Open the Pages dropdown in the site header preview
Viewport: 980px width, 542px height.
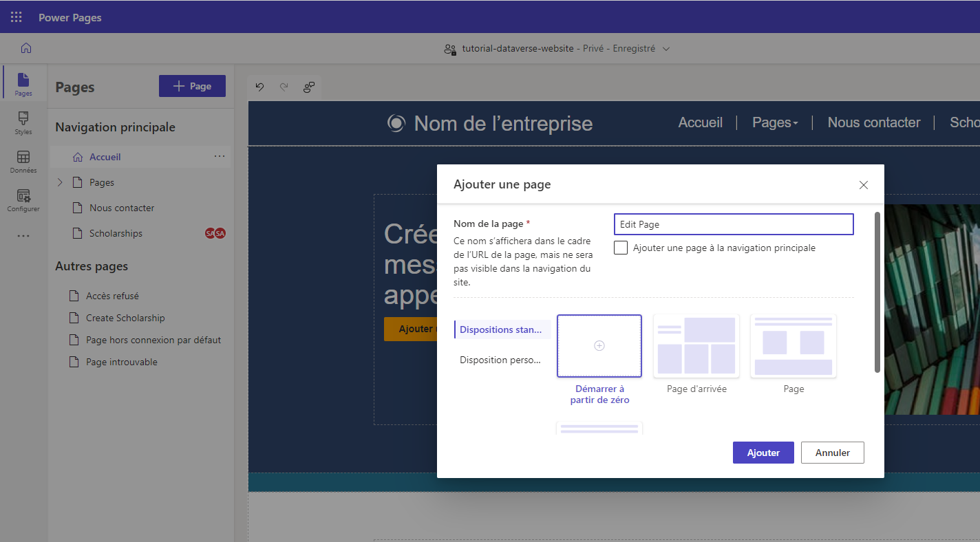click(x=775, y=122)
